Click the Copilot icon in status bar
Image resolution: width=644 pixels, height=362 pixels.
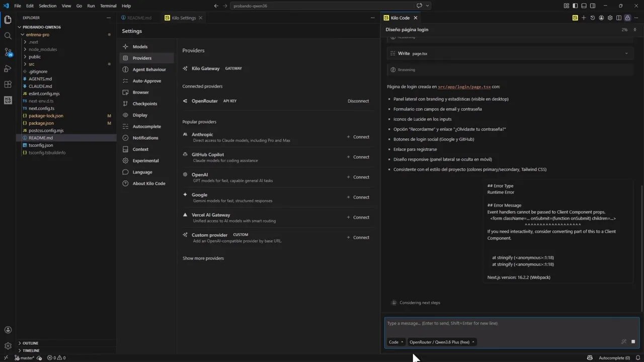click(590, 358)
